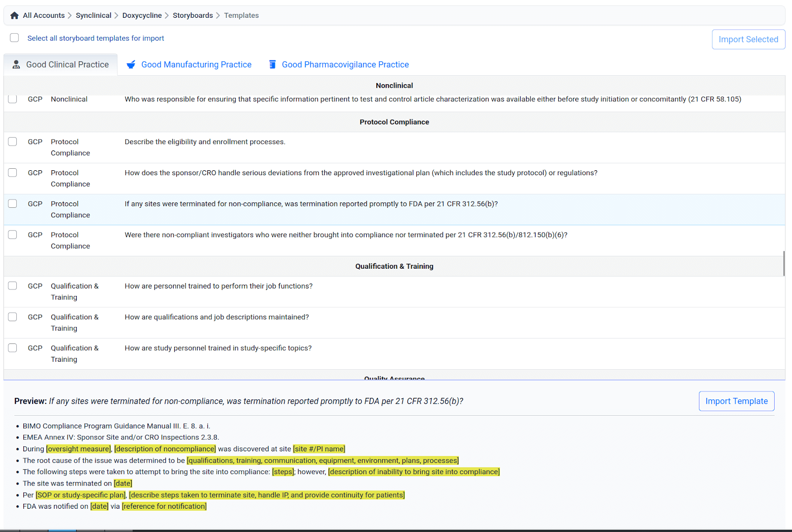Switch to Good Manufacturing Practice tab
This screenshot has width=792, height=532.
[x=196, y=65]
